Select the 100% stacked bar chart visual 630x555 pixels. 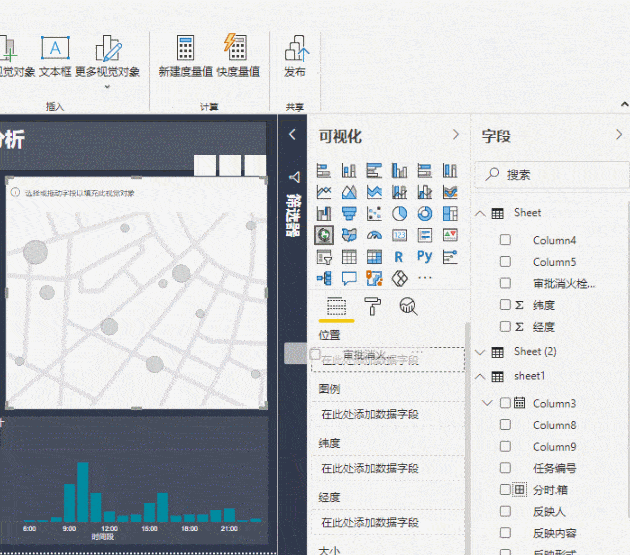(425, 171)
